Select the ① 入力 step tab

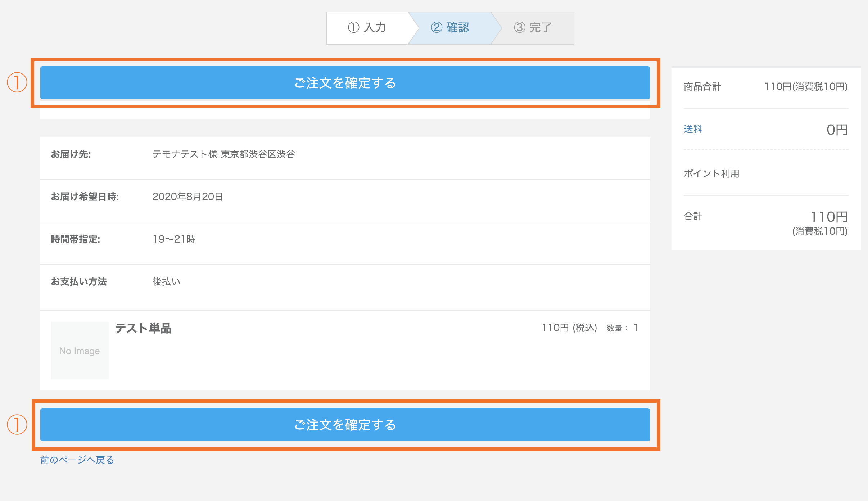coord(367,28)
